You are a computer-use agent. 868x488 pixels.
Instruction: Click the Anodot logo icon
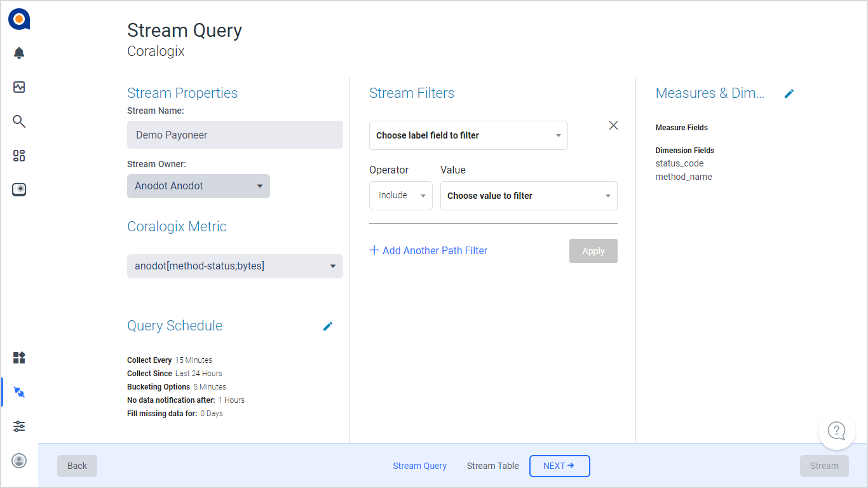[x=19, y=19]
